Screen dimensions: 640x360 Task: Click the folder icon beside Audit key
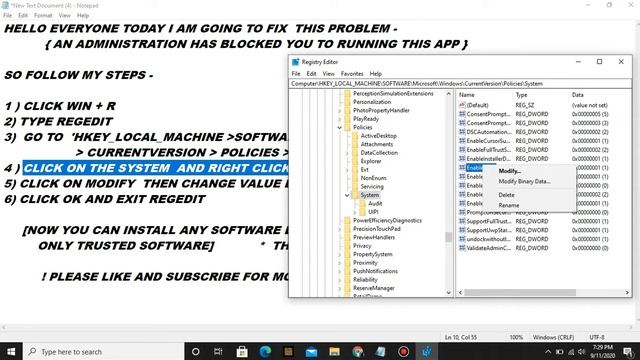363,203
